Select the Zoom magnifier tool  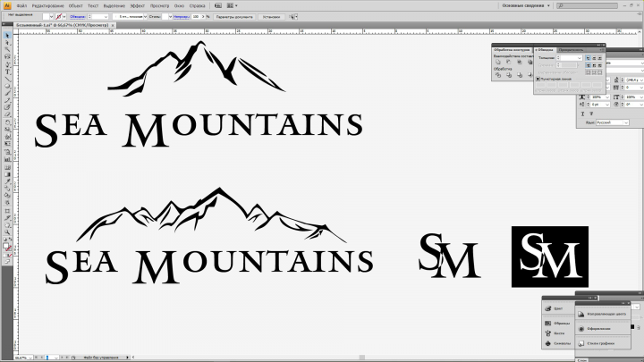[7, 232]
